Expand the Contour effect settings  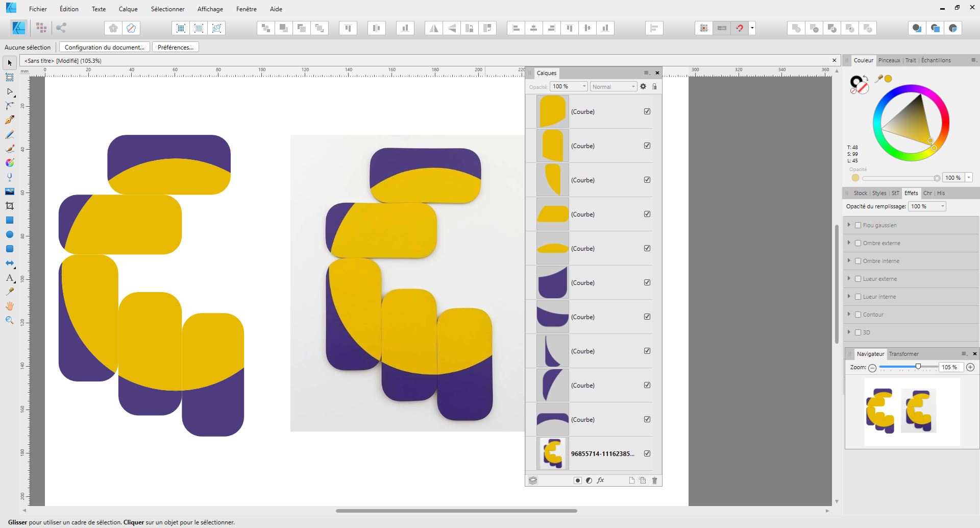849,314
